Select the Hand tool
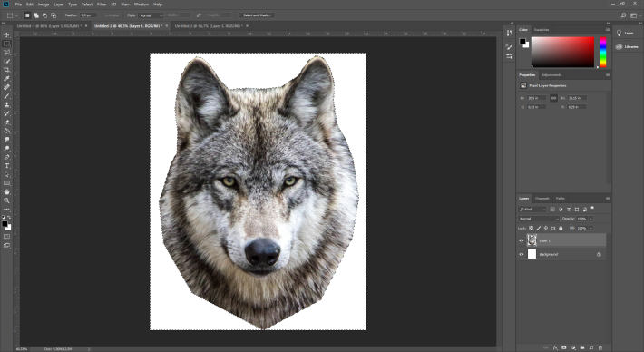This screenshot has width=644, height=352. (7, 191)
